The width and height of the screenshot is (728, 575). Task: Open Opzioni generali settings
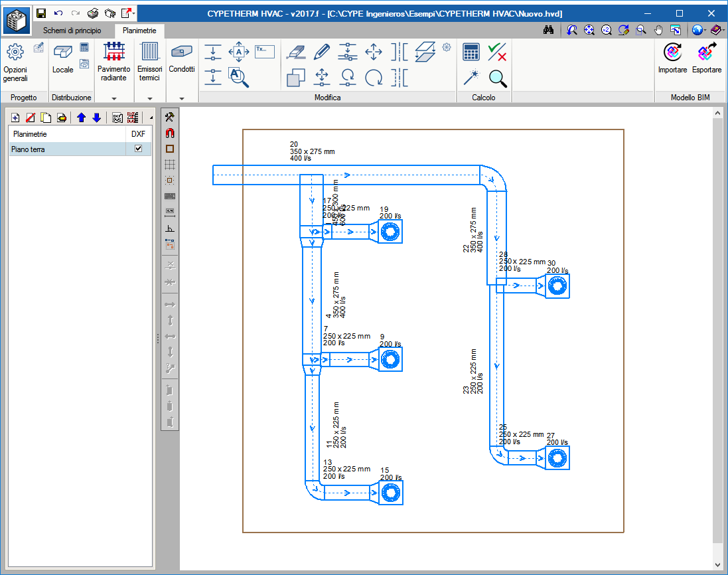click(15, 62)
